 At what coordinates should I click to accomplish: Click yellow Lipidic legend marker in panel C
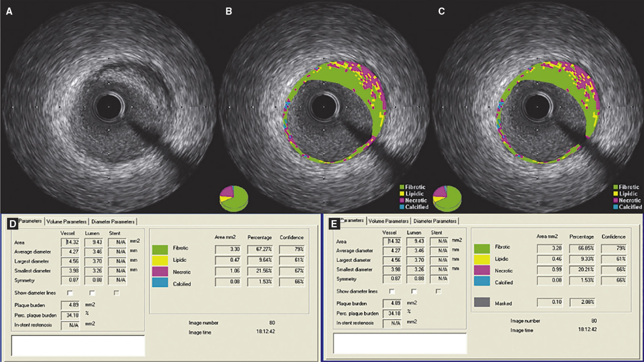point(615,194)
